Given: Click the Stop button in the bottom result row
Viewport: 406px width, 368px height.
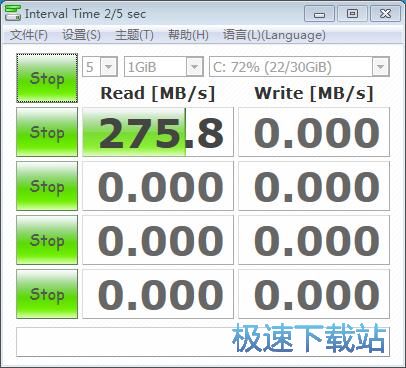Looking at the screenshot, I should (x=47, y=294).
